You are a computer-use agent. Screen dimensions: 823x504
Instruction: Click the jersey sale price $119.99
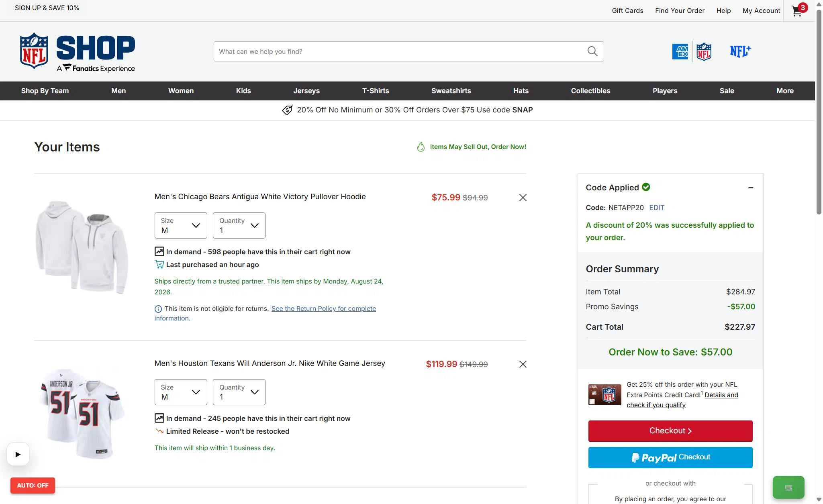[x=441, y=364]
